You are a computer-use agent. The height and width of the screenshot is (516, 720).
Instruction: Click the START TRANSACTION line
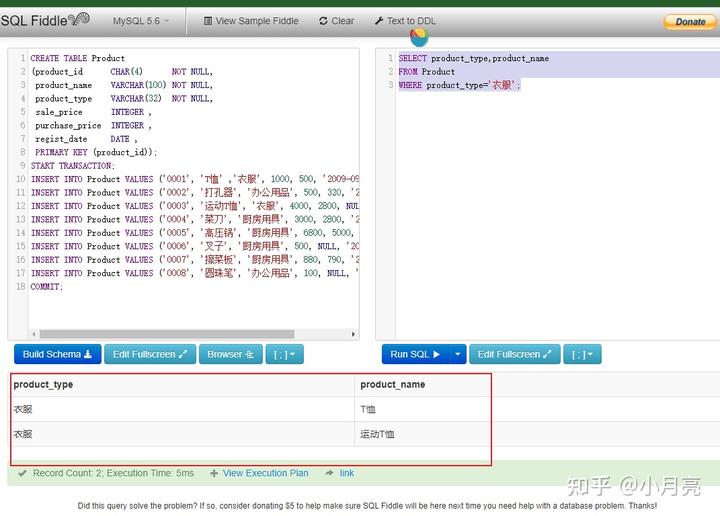point(73,166)
